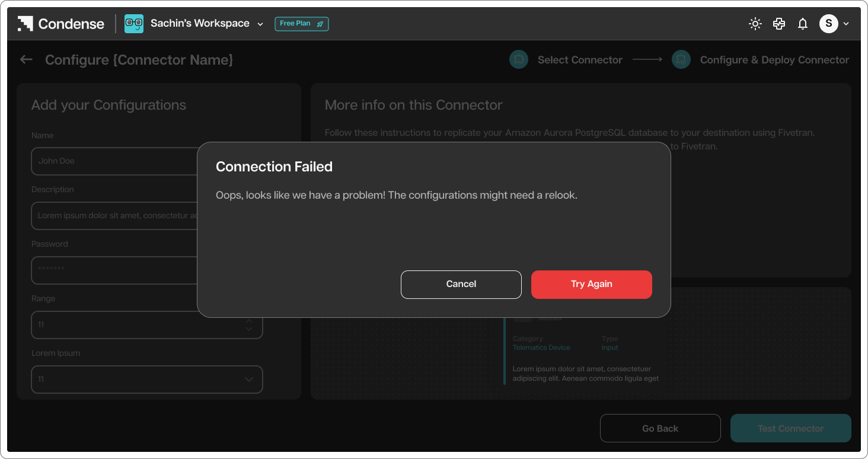
Task: Click the red Try Again button
Action: click(592, 285)
